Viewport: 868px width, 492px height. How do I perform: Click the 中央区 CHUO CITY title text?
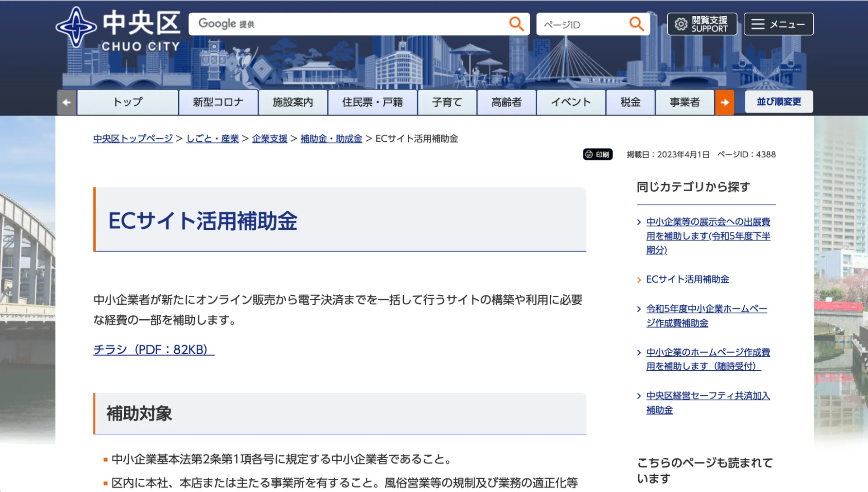point(141,31)
